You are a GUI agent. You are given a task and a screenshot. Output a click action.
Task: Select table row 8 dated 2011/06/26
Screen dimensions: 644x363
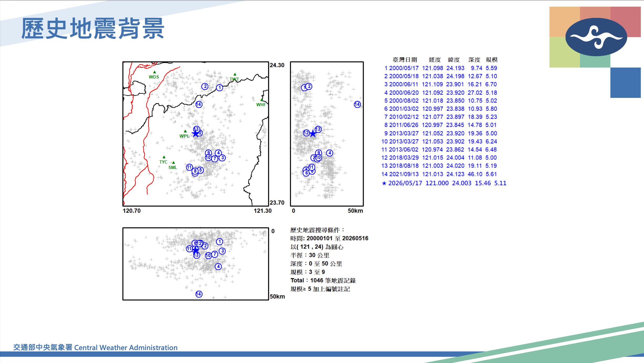coord(441,125)
